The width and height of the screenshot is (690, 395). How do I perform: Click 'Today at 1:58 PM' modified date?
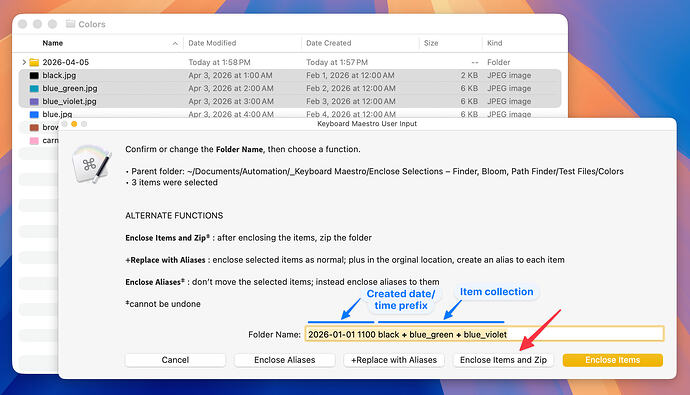pyautogui.click(x=219, y=62)
